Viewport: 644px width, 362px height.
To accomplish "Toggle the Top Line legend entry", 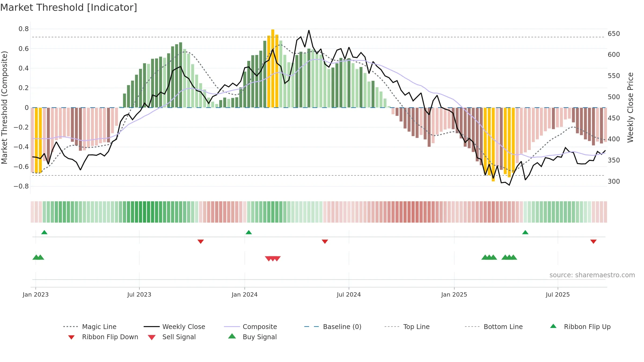I will (x=407, y=327).
